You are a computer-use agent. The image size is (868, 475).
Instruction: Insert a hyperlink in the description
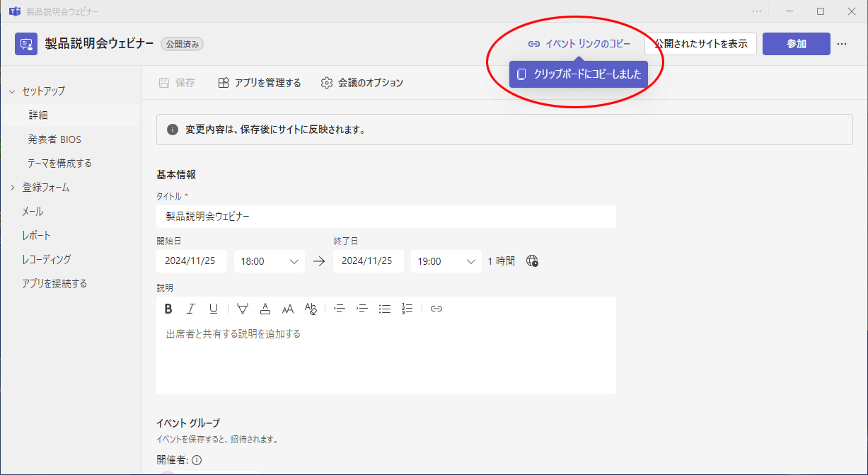(x=436, y=309)
